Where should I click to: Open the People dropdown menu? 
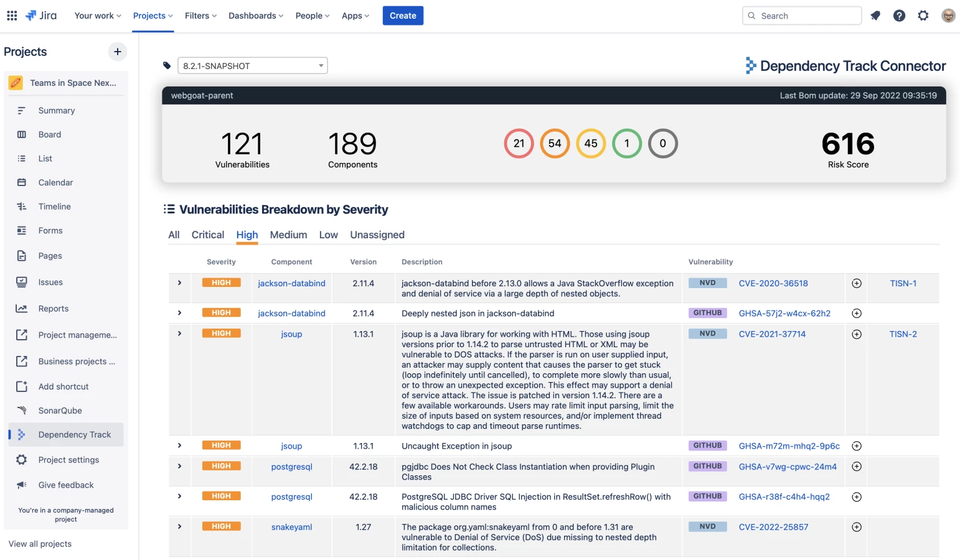point(313,16)
